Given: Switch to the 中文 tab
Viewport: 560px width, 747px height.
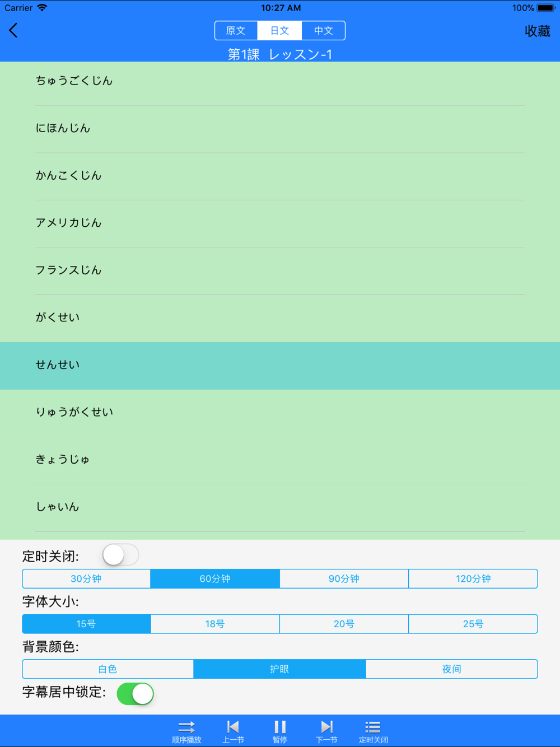Looking at the screenshot, I should click(x=323, y=31).
